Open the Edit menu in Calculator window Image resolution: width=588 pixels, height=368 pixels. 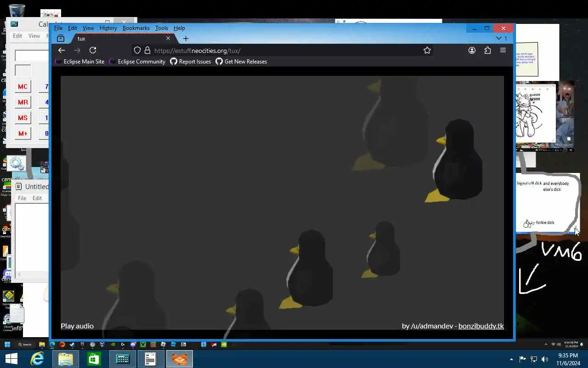click(x=17, y=36)
